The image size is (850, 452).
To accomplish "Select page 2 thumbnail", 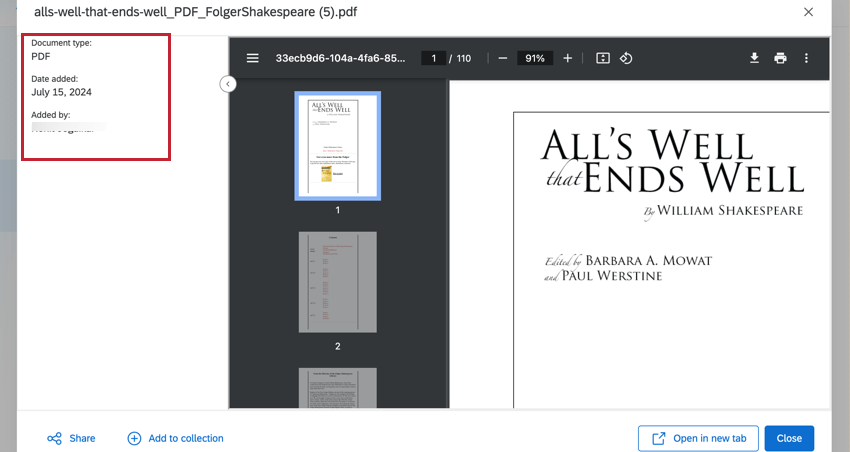I will point(337,283).
